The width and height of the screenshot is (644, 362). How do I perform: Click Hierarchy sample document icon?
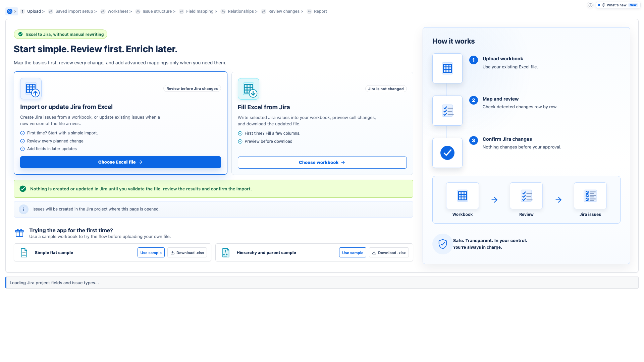tap(226, 253)
